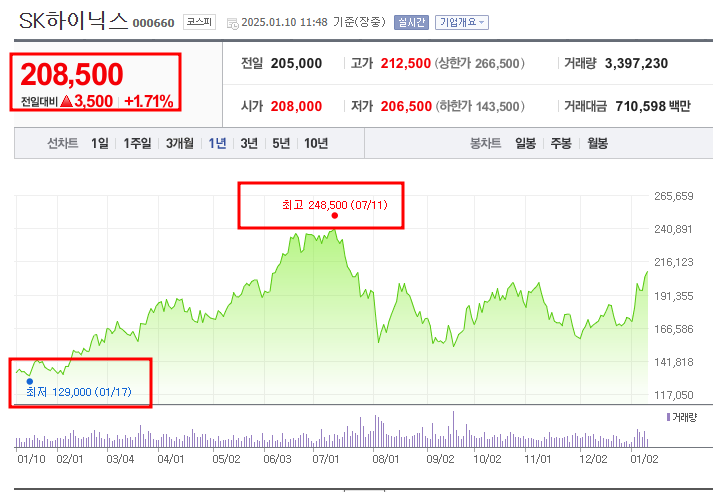Click the high price 212,500
This screenshot has width=713, height=492.
pyautogui.click(x=406, y=63)
